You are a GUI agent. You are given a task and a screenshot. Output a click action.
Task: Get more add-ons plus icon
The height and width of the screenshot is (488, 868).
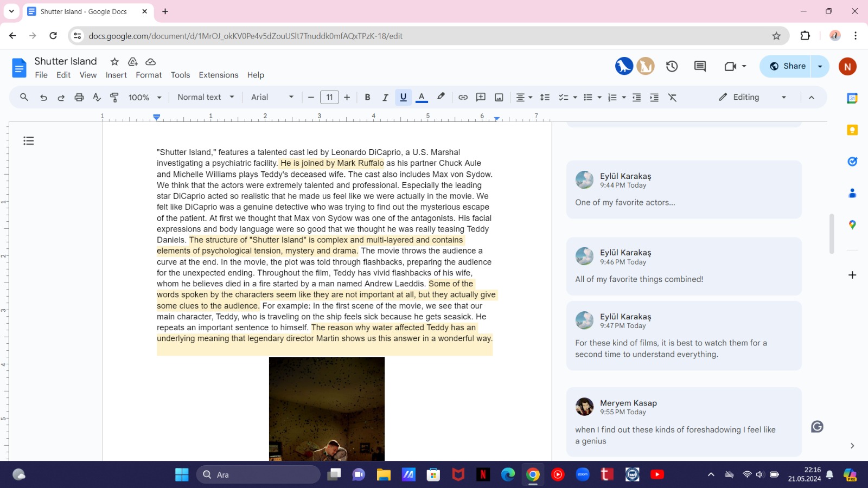852,275
